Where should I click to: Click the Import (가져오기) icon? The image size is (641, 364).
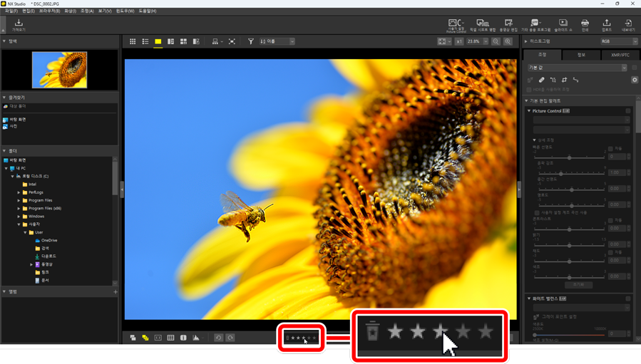19,25
